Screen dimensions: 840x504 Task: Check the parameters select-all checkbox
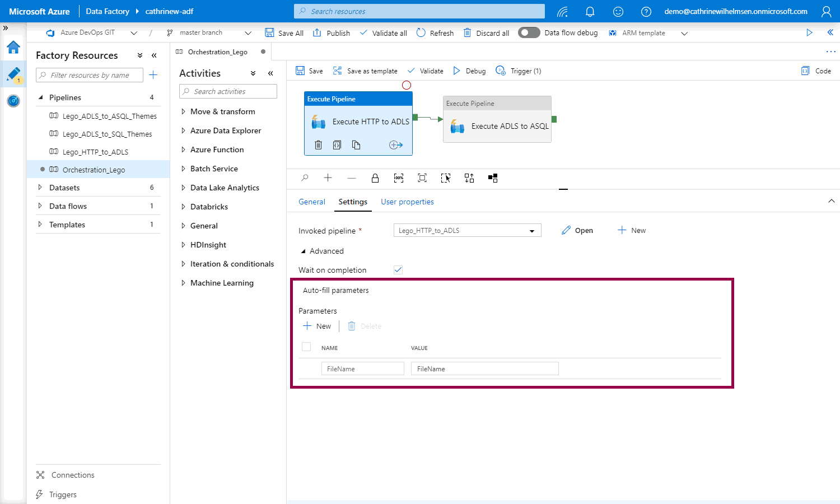pos(306,347)
